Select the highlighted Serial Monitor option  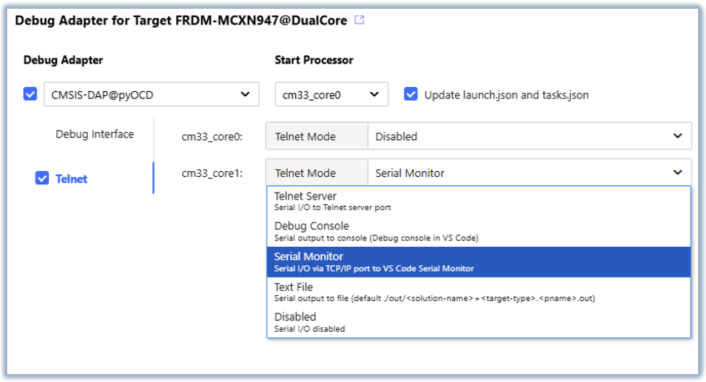click(479, 262)
